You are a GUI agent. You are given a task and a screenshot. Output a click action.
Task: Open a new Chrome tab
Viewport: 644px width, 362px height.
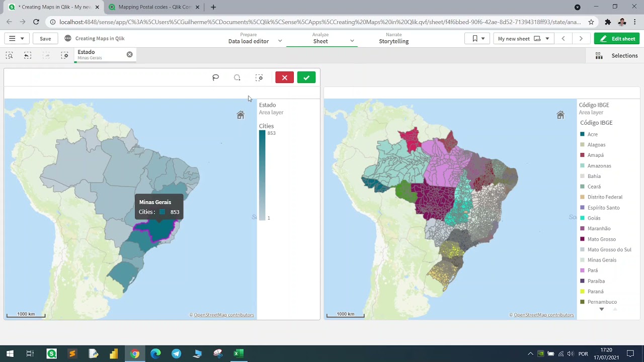click(213, 7)
